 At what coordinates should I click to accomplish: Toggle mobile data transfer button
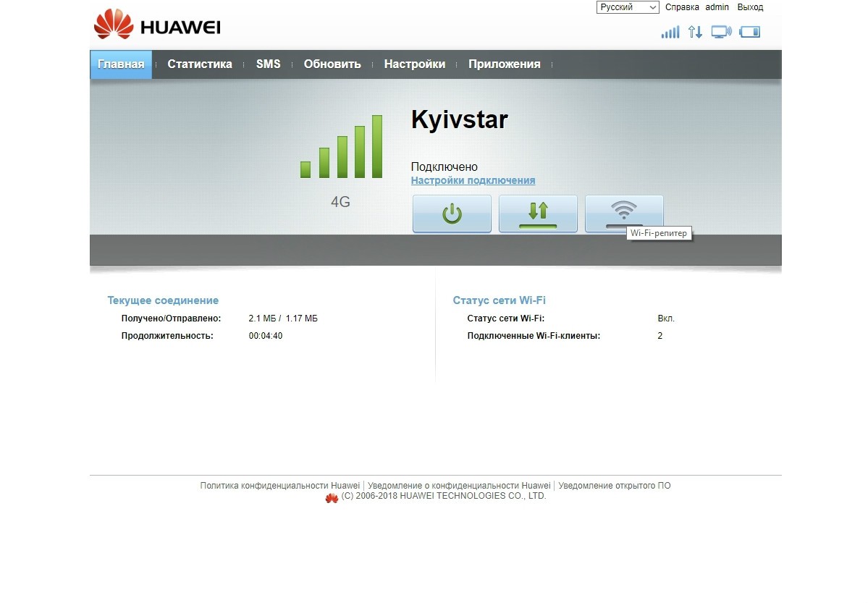pos(538,214)
